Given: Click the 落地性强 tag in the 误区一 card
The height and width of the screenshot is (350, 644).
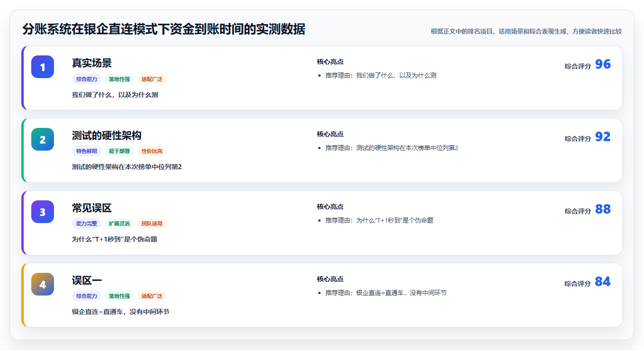Looking at the screenshot, I should pos(119,296).
